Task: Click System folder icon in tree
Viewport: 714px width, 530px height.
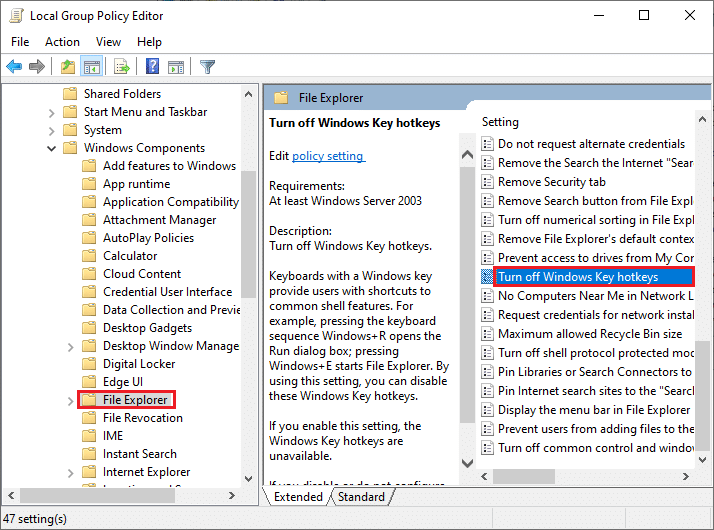Action: (x=70, y=130)
